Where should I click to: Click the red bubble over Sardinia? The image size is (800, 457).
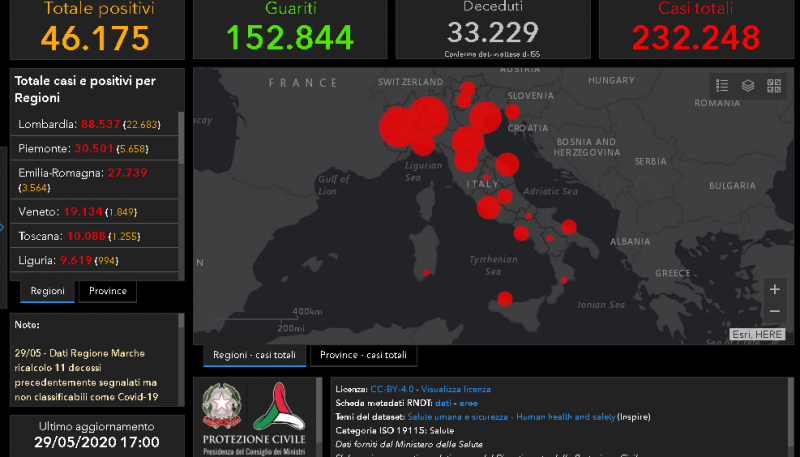coord(427,273)
